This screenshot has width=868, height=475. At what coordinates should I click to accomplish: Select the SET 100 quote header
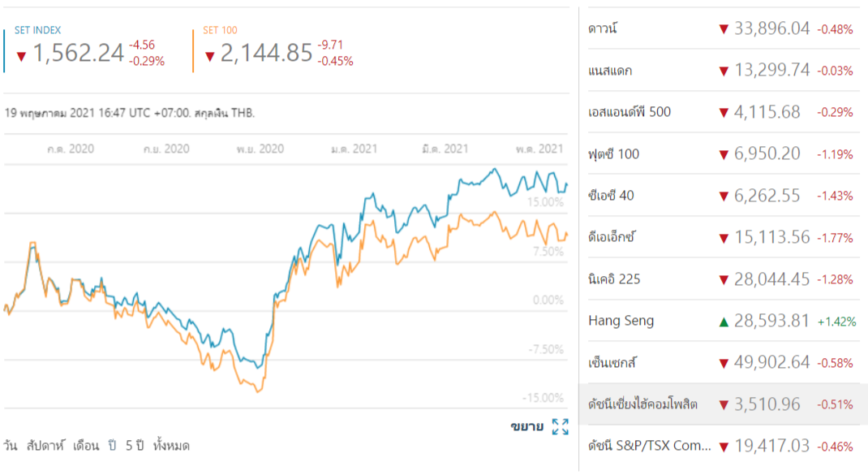219,30
